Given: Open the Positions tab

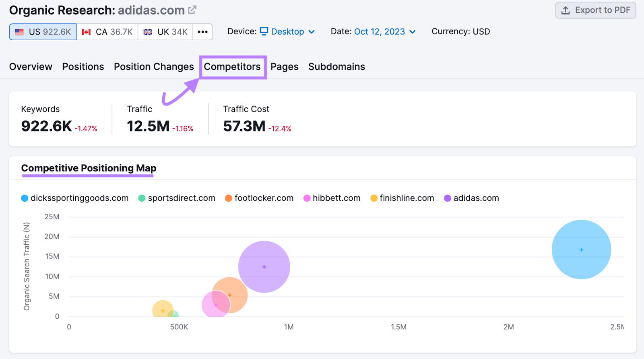Looking at the screenshot, I should (x=83, y=67).
